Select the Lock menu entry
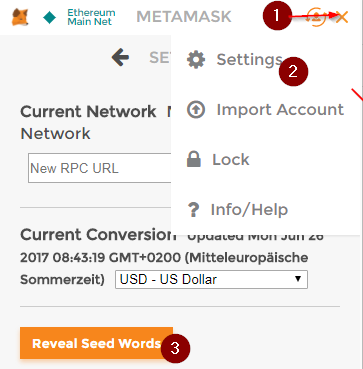The image size is (363, 369). 231,159
